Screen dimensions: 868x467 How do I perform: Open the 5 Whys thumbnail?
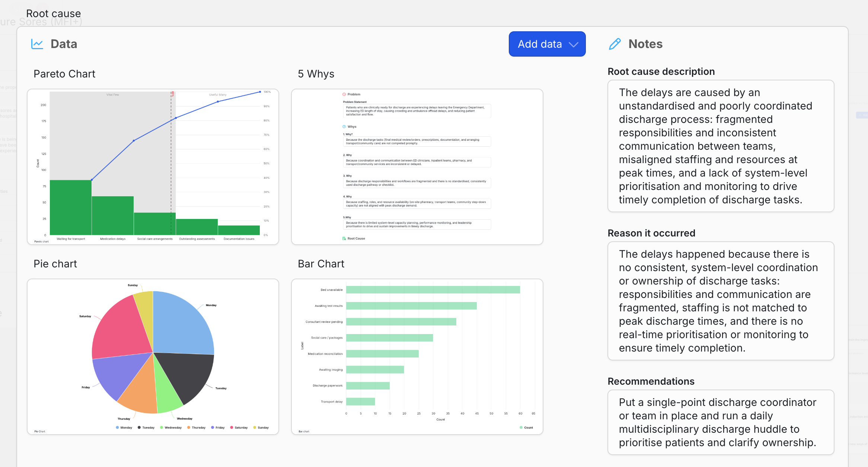coord(417,167)
